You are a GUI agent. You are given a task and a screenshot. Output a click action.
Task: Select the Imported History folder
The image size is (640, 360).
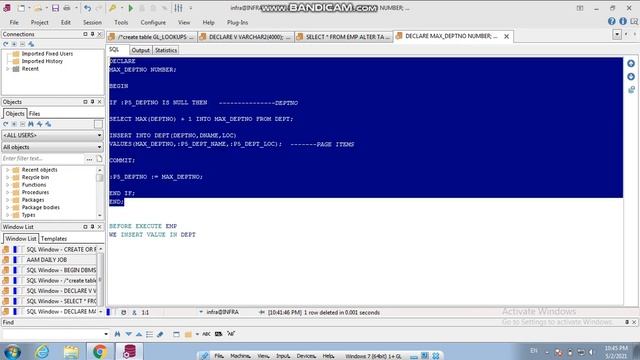tap(42, 61)
